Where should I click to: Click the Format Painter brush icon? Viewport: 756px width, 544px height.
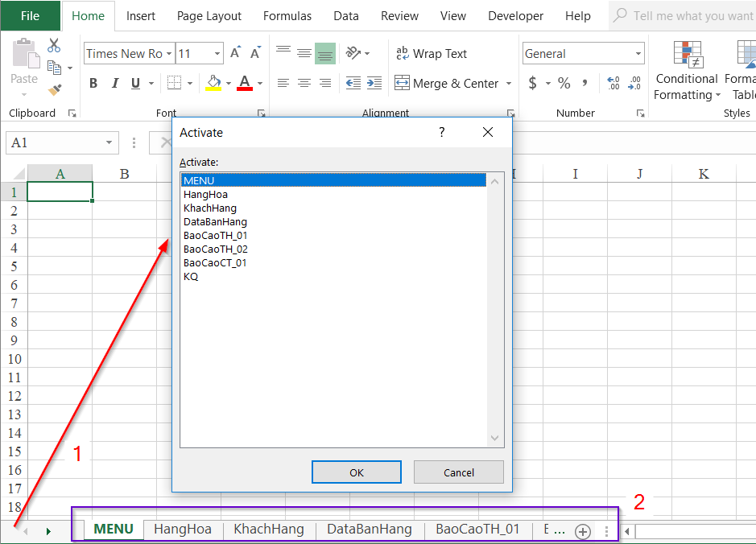[55, 89]
